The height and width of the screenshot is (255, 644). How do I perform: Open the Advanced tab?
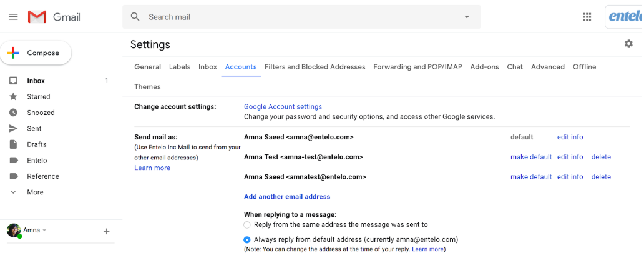click(548, 67)
